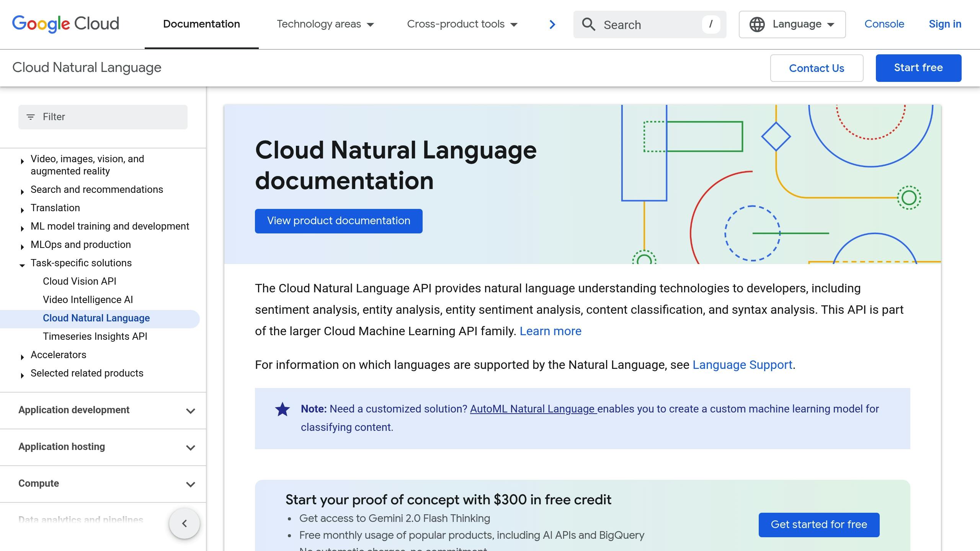Open Video Intelligence AI page
Screen dimensions: 980x551
click(x=88, y=300)
